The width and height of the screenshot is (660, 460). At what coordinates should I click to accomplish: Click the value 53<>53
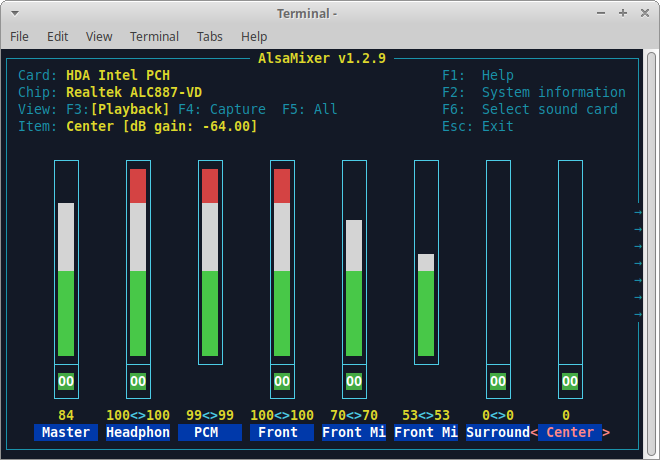point(426,415)
